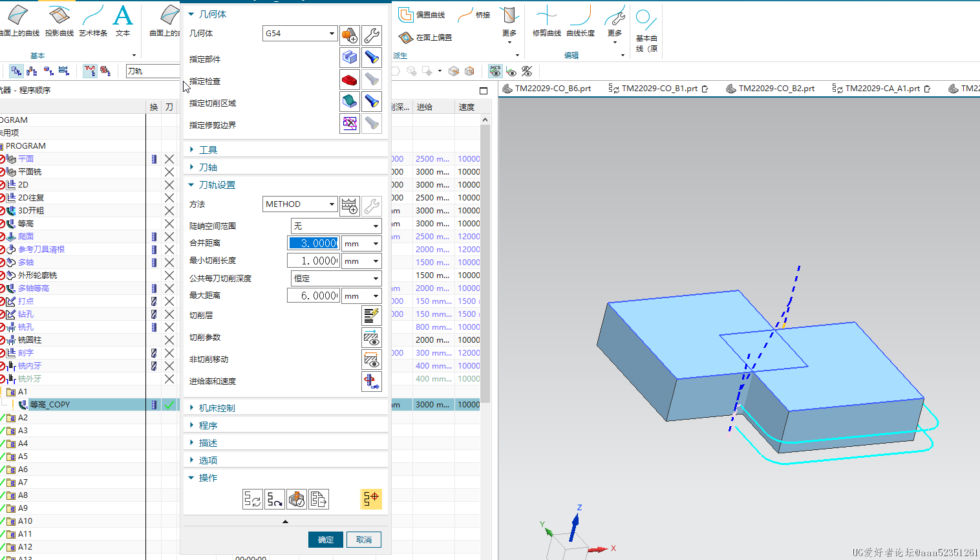This screenshot has height=560, width=980.
Task: Click the List tool path icon
Action: click(319, 499)
